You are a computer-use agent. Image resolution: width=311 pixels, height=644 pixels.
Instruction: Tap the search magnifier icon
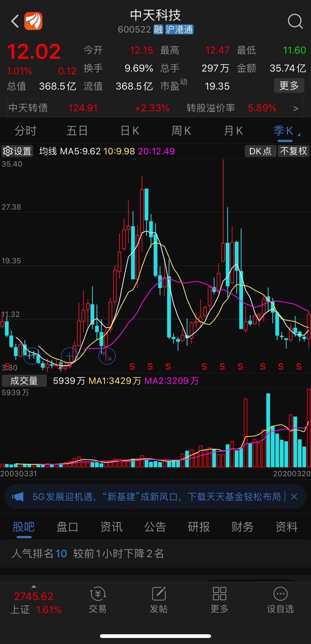(x=295, y=21)
